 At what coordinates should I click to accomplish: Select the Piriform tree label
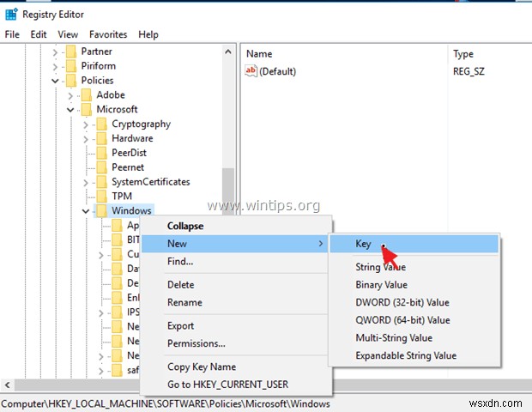(x=99, y=66)
